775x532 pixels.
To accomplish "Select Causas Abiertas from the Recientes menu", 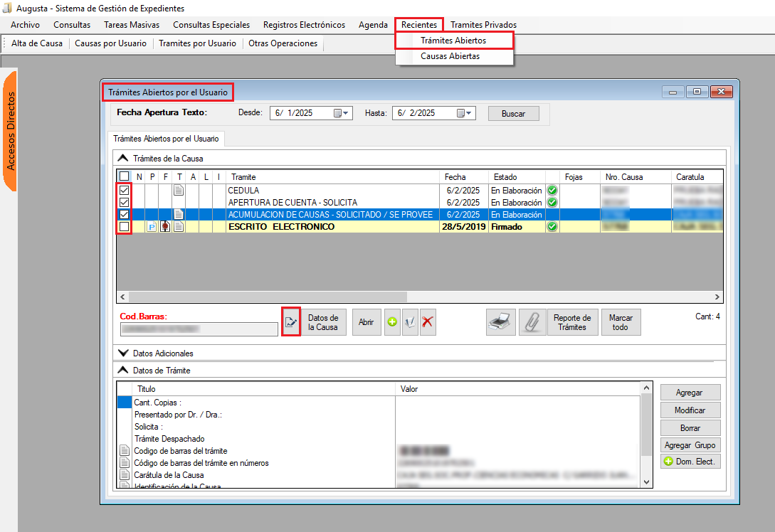I will pyautogui.click(x=450, y=56).
